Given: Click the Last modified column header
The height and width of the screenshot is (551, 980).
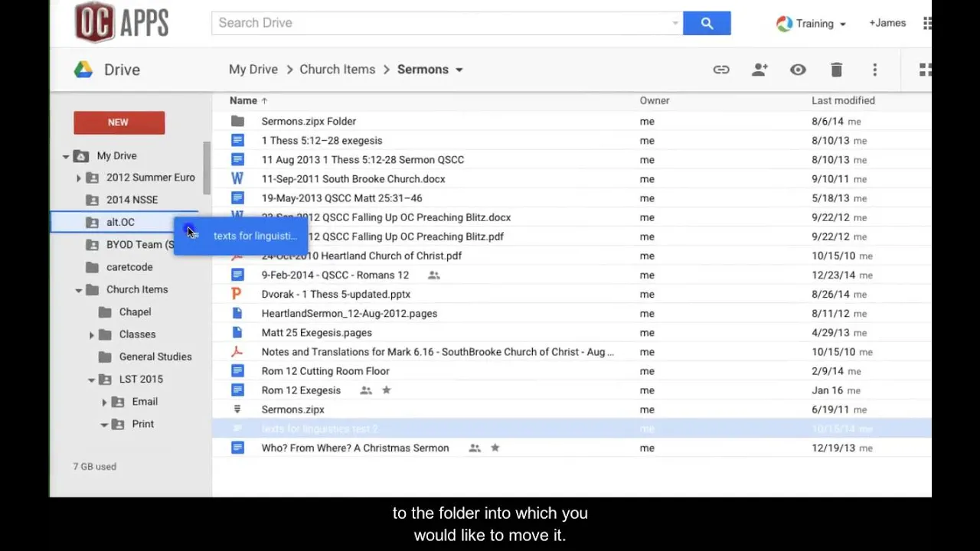Looking at the screenshot, I should click(843, 100).
